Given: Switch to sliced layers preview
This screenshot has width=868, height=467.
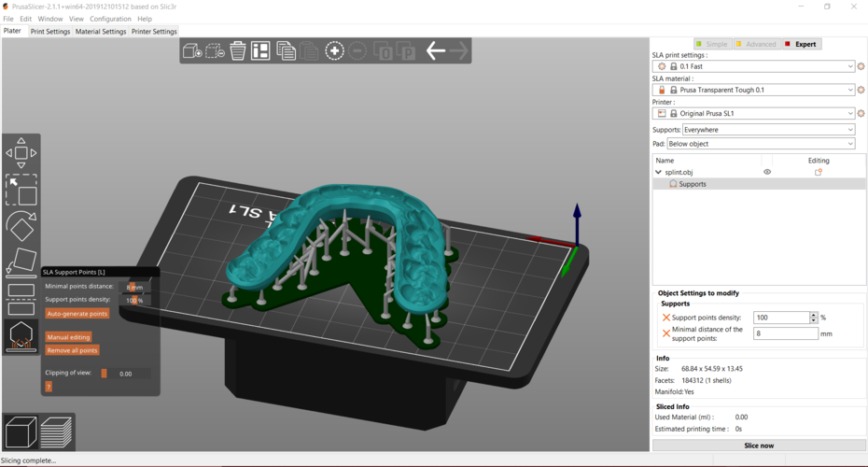Looking at the screenshot, I should (x=56, y=432).
